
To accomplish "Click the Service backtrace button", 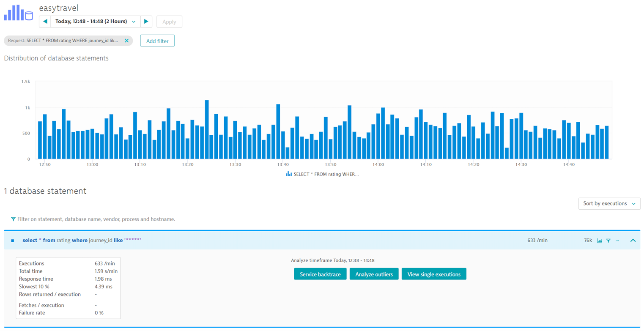I will point(321,274).
